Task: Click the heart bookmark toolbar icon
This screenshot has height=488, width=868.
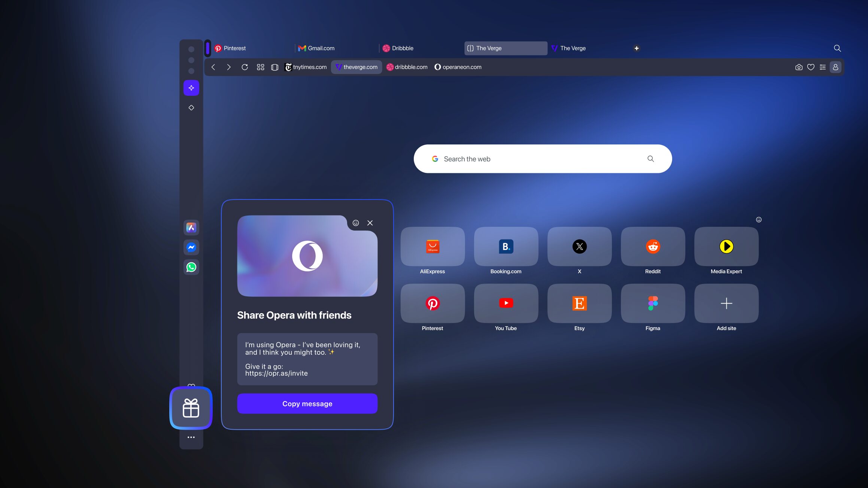Action: [x=811, y=67]
